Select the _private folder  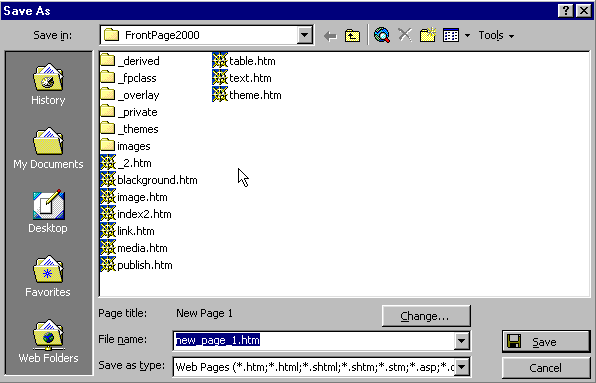(x=129, y=112)
